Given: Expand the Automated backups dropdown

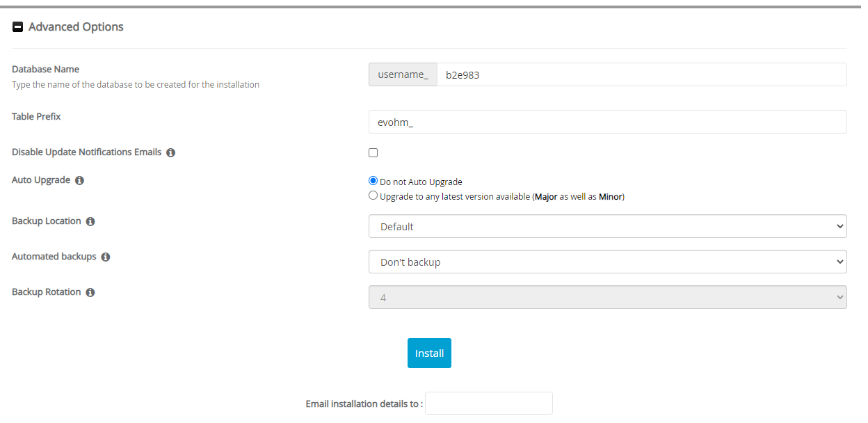Looking at the screenshot, I should tap(607, 262).
